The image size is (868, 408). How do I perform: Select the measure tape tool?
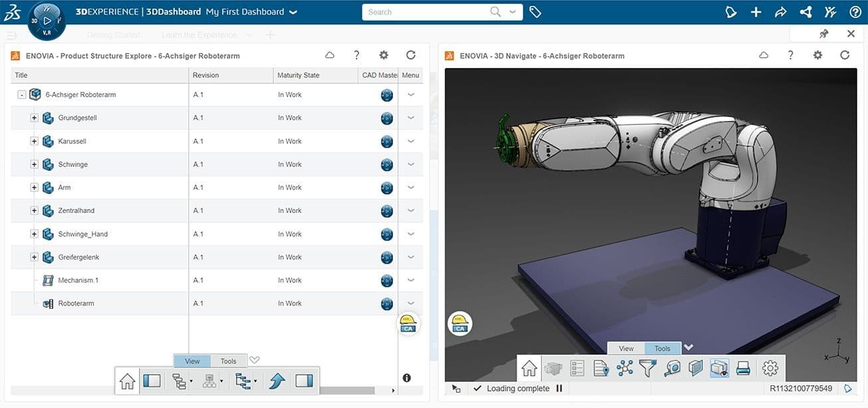coord(672,368)
